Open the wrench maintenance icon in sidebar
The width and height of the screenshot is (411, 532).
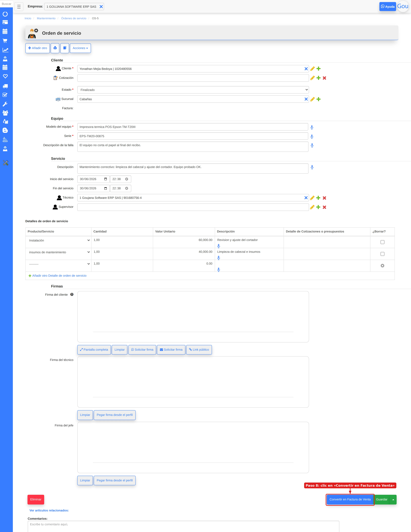click(x=5, y=104)
